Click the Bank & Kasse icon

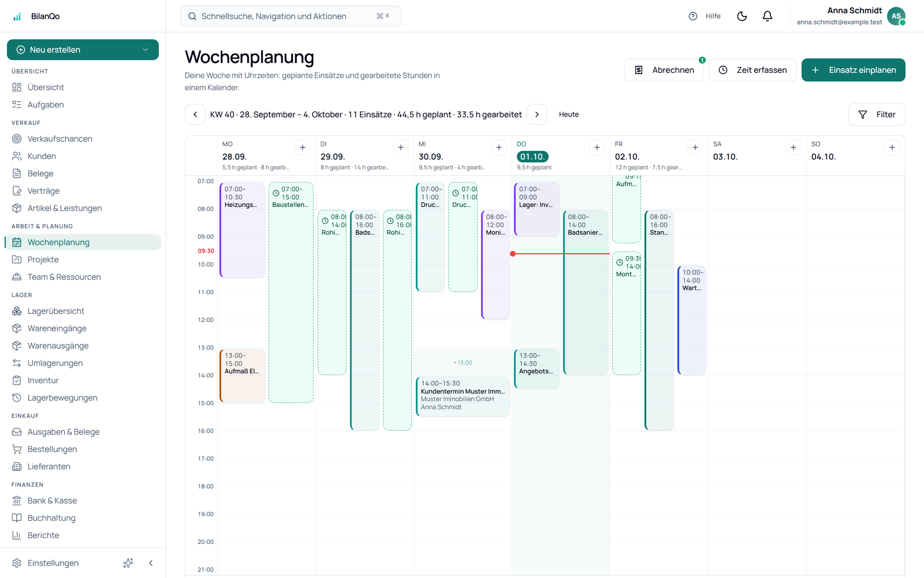tap(17, 501)
